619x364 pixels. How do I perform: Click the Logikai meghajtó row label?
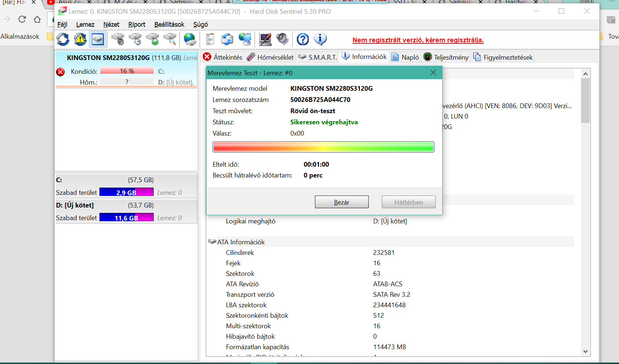click(251, 221)
